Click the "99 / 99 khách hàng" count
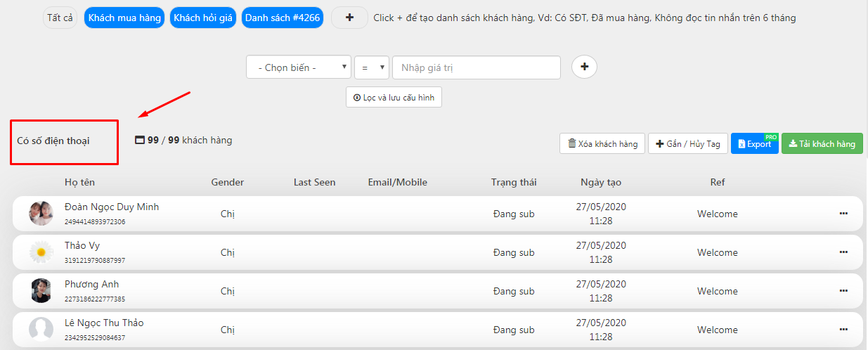868x350 pixels. [183, 140]
